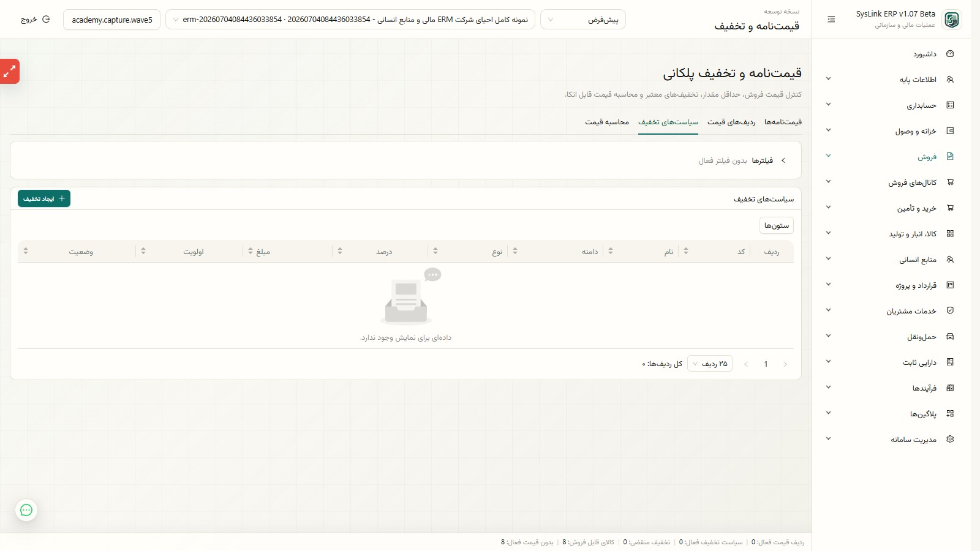This screenshot has width=980, height=551.
Task: Sort by the درصد column arrows
Action: pos(340,251)
